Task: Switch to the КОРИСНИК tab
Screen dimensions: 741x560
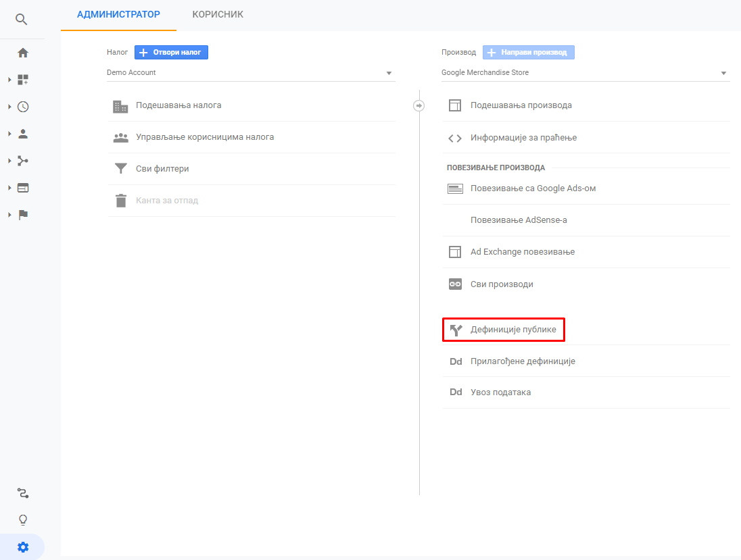Action: (218, 15)
